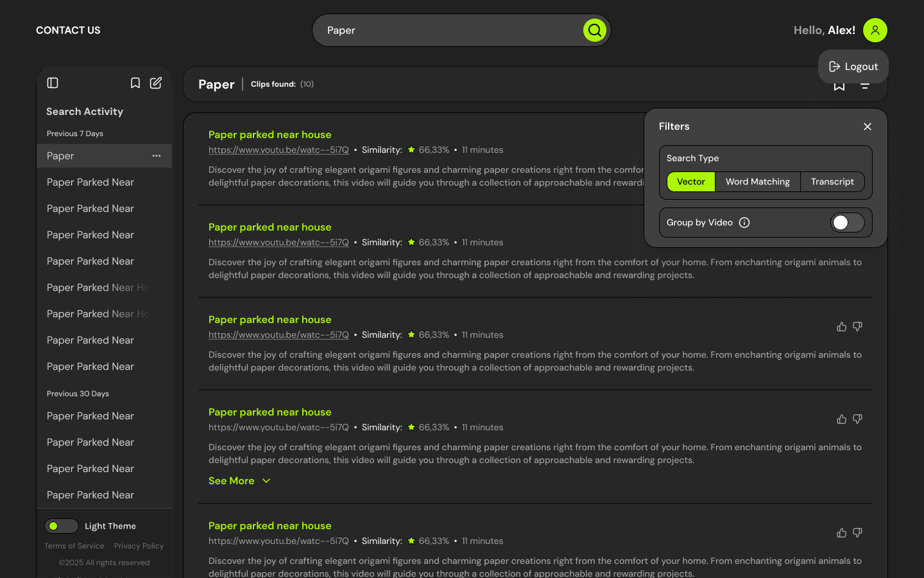Open the filter options icon
Viewport: 924px width, 578px height.
pos(865,84)
